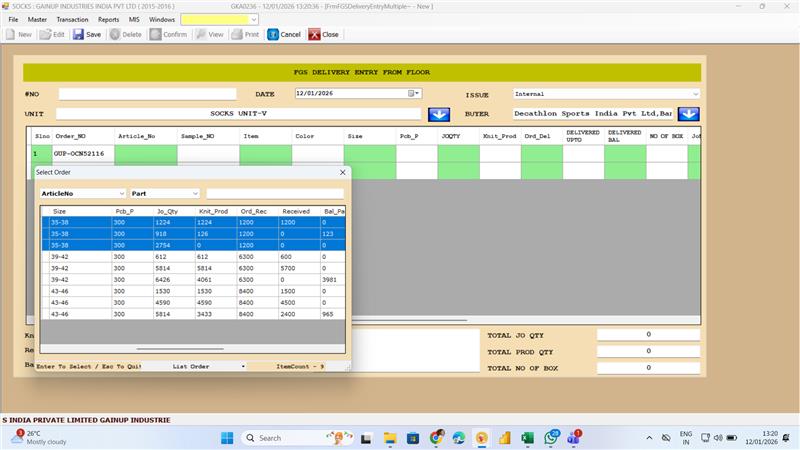Close the Select Order dialog
Viewport: 800px width, 450px height.
(x=342, y=172)
